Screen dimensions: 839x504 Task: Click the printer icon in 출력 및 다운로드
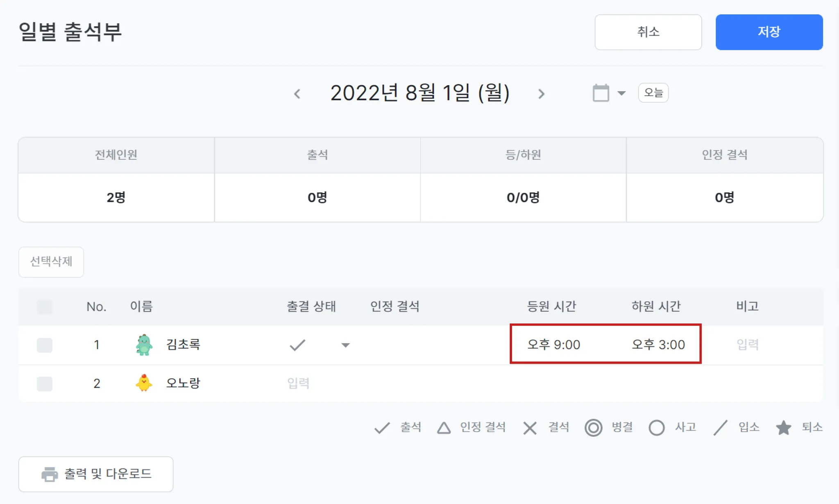(x=50, y=474)
